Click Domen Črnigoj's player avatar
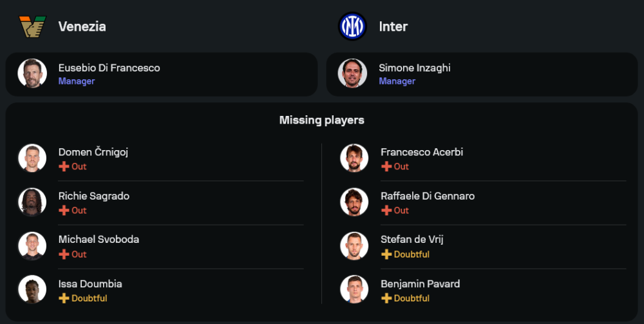Screen dimensions: 644x324 pos(32,158)
